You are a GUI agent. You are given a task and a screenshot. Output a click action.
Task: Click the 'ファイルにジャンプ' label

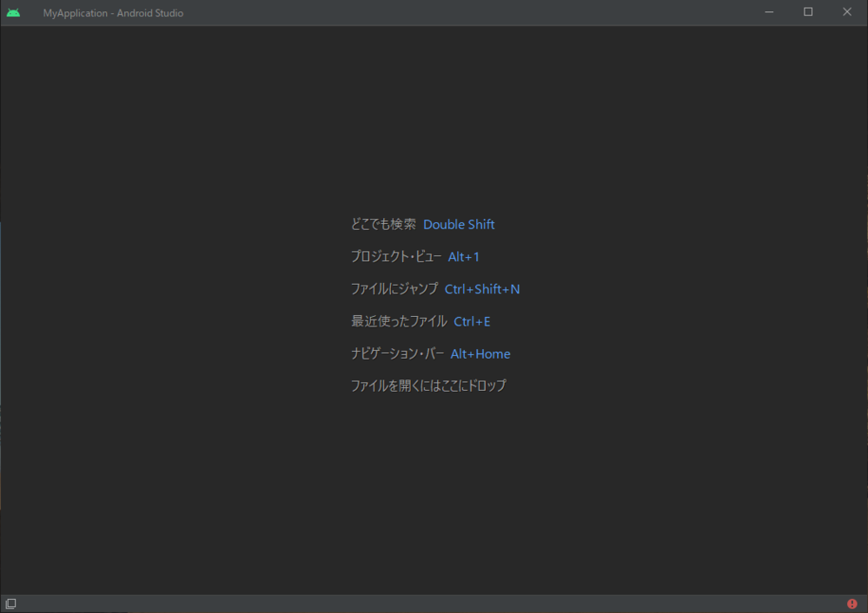tap(394, 289)
